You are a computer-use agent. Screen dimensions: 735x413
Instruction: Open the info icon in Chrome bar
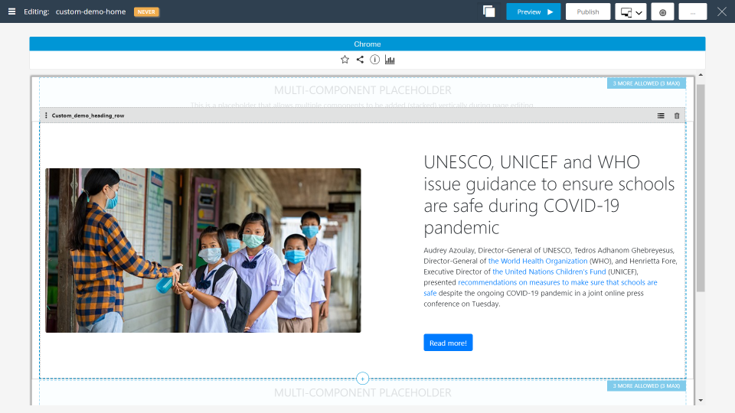click(x=375, y=60)
